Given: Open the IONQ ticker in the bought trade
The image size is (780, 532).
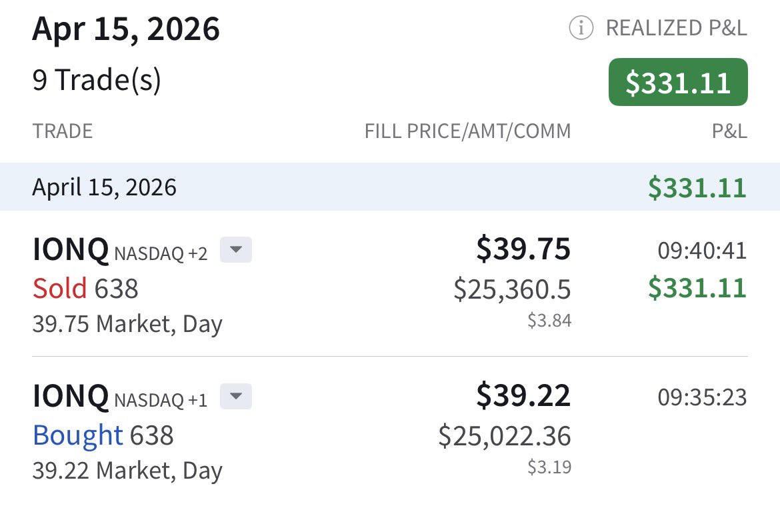Looking at the screenshot, I should click(x=70, y=397).
